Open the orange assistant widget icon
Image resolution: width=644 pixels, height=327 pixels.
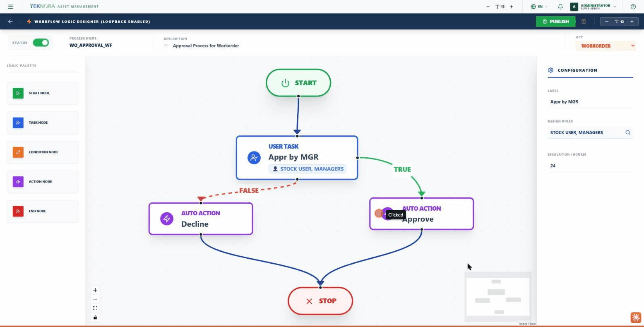click(636, 317)
